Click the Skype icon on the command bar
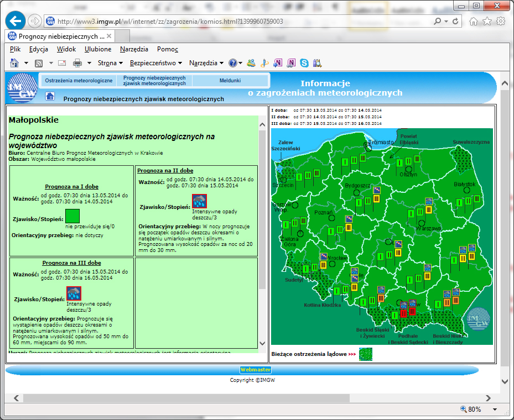Screen dimensions: 514x420 click(x=304, y=63)
